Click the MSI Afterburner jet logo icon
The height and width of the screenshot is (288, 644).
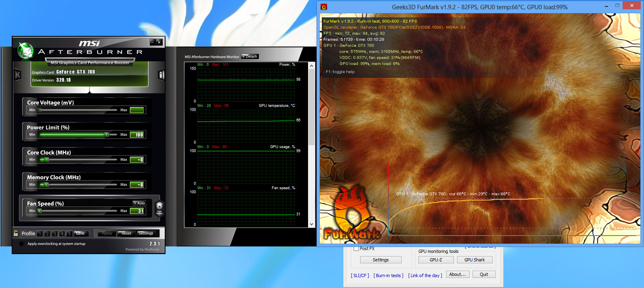pos(25,50)
